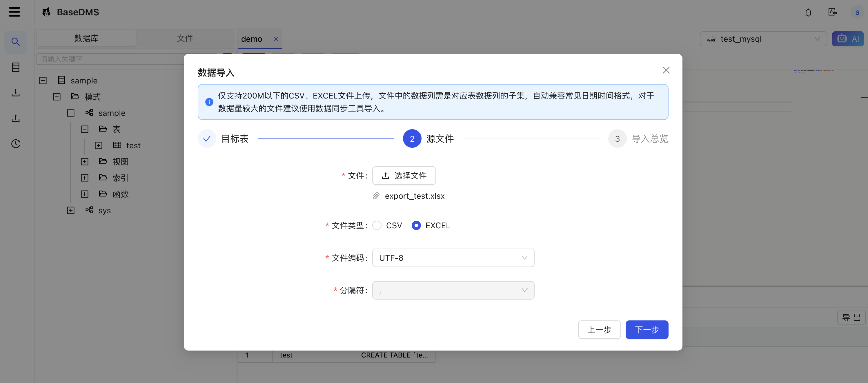Image resolution: width=868 pixels, height=383 pixels.
Task: Click the paperclip icon beside export_test.xlsx
Action: tap(376, 196)
